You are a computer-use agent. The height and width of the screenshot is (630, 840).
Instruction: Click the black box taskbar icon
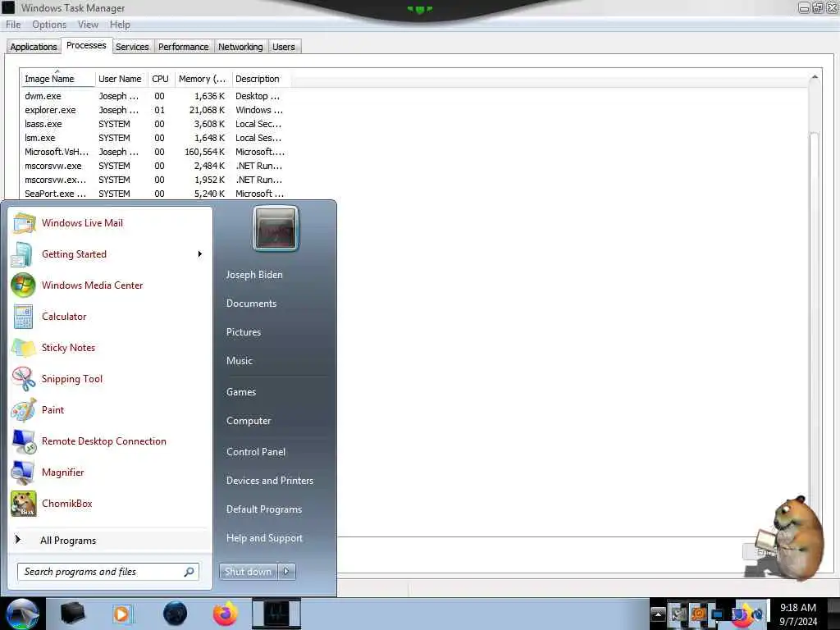pos(72,614)
